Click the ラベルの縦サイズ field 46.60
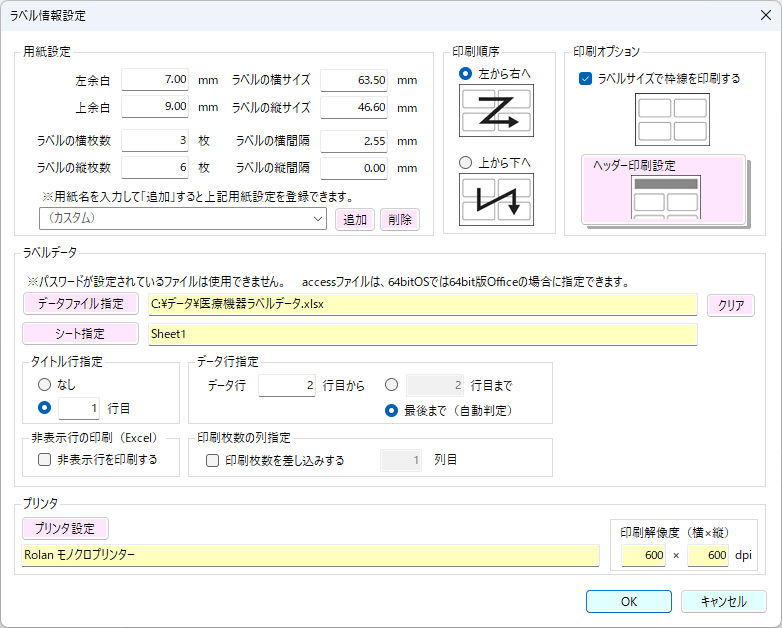782x628 pixels. point(354,107)
